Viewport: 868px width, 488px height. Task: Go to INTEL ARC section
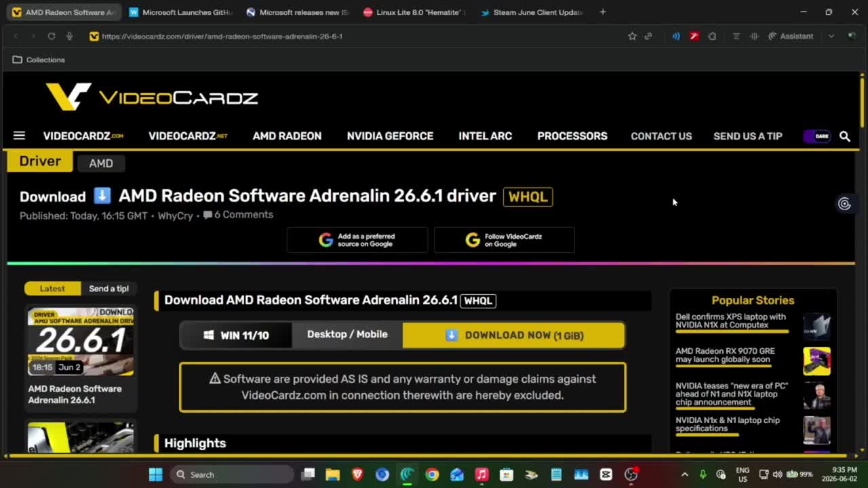tap(485, 136)
